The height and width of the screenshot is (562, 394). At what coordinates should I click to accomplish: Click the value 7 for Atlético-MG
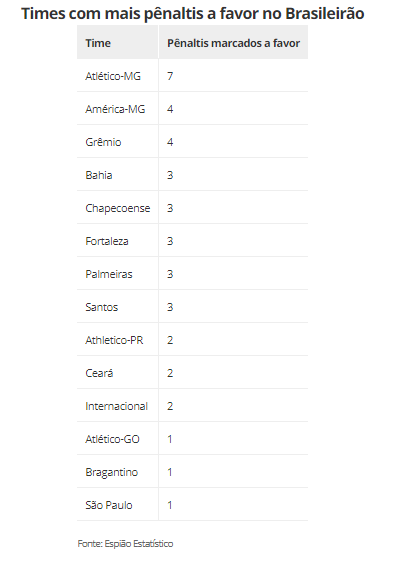[170, 76]
